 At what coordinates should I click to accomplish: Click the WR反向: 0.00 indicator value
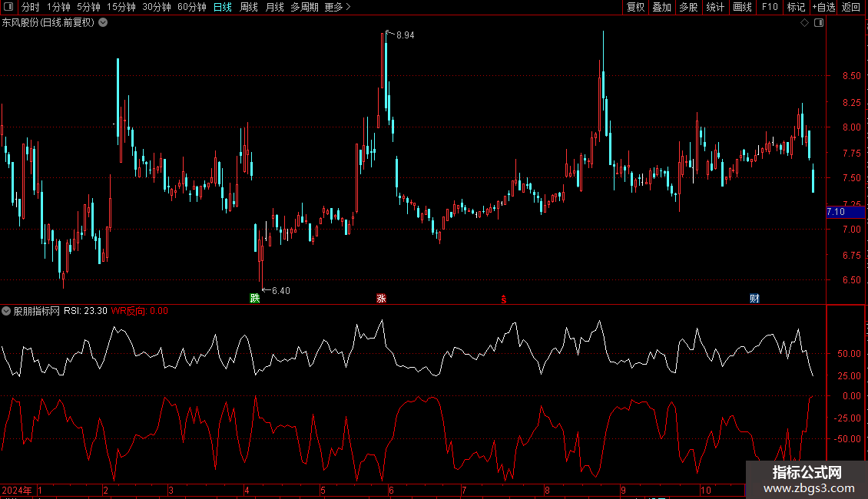tap(140, 311)
